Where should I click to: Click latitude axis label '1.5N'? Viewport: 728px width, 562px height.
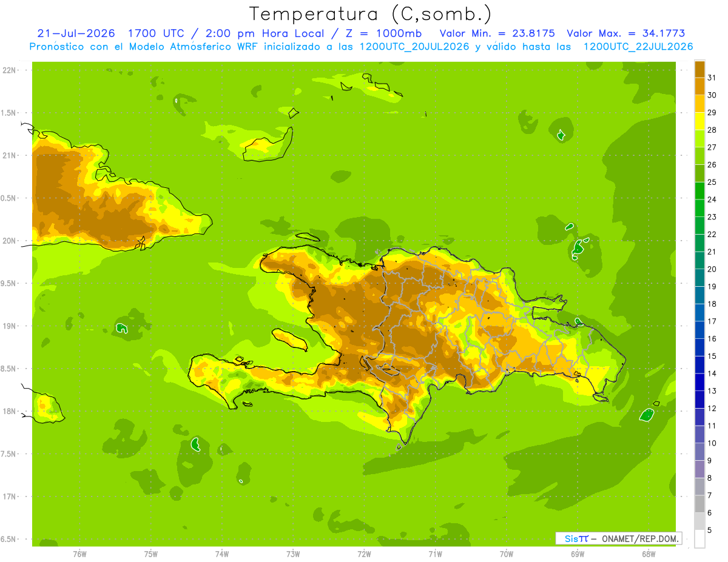pyautogui.click(x=8, y=113)
